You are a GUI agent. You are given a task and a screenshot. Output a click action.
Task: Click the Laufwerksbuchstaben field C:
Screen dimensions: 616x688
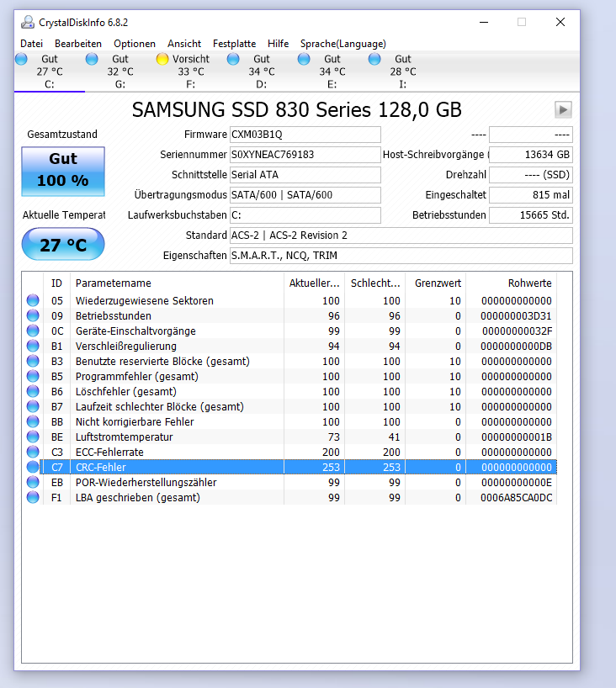pyautogui.click(x=305, y=215)
